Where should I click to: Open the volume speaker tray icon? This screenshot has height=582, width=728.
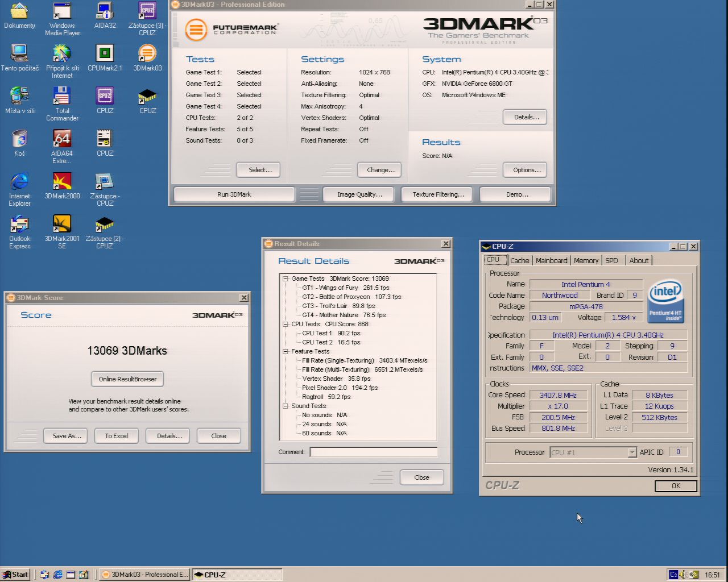(x=684, y=575)
